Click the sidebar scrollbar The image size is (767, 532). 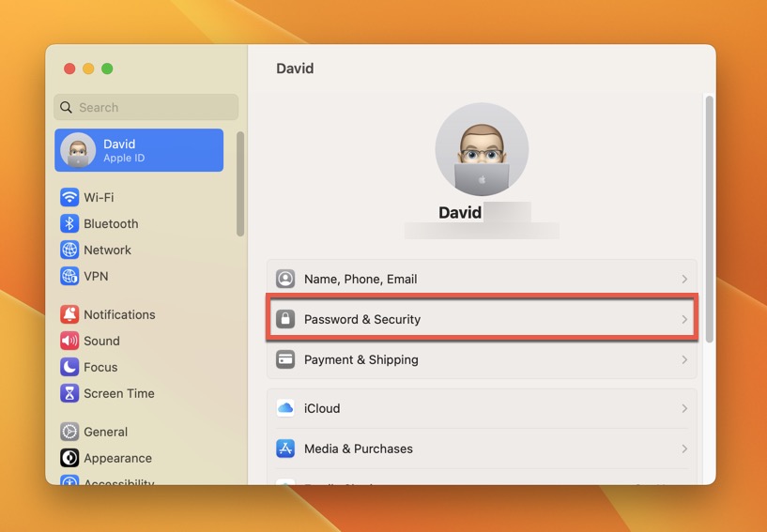(x=240, y=184)
